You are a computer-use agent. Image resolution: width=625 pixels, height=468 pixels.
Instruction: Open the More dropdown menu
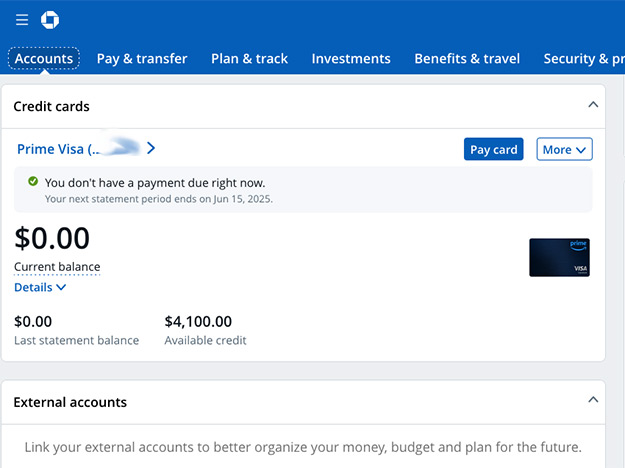click(564, 149)
